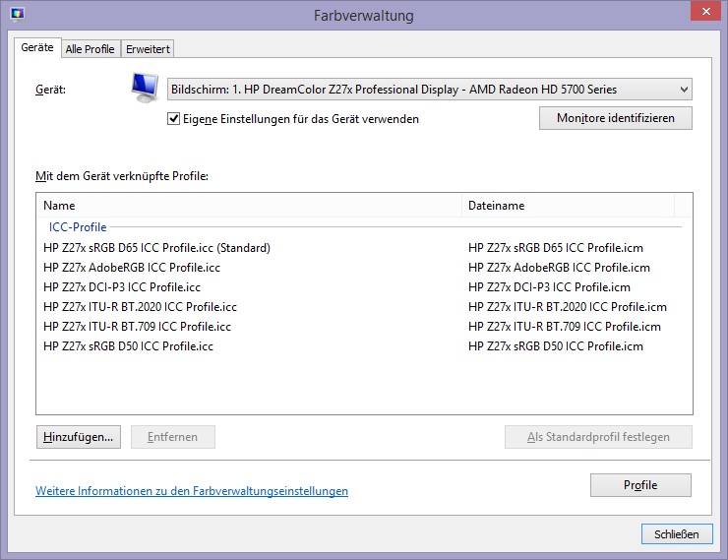This screenshot has height=560, width=728.
Task: Pick the HP Z27x ITU-R BT.709 profile
Action: (x=137, y=327)
